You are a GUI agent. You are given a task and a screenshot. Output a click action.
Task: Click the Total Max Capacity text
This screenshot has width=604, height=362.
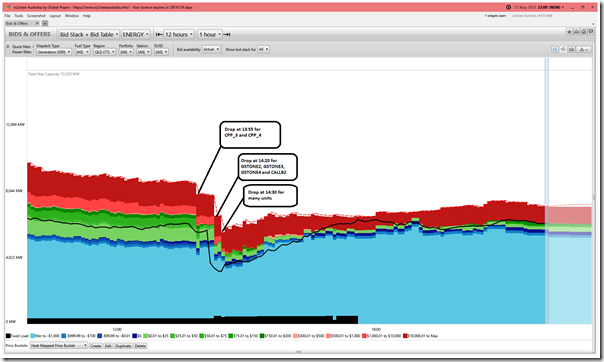point(54,74)
